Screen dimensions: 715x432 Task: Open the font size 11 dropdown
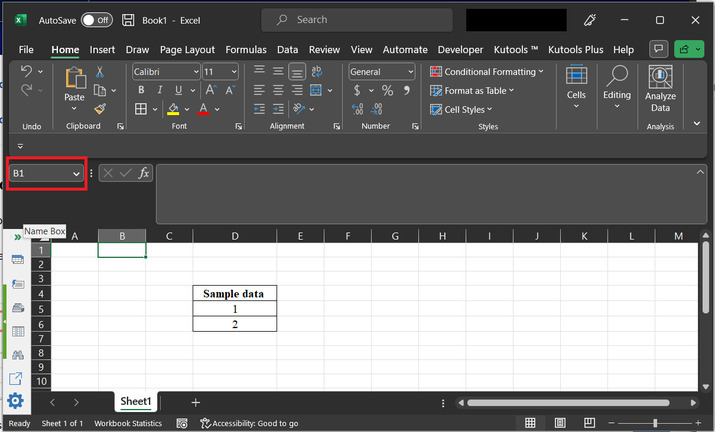point(234,72)
